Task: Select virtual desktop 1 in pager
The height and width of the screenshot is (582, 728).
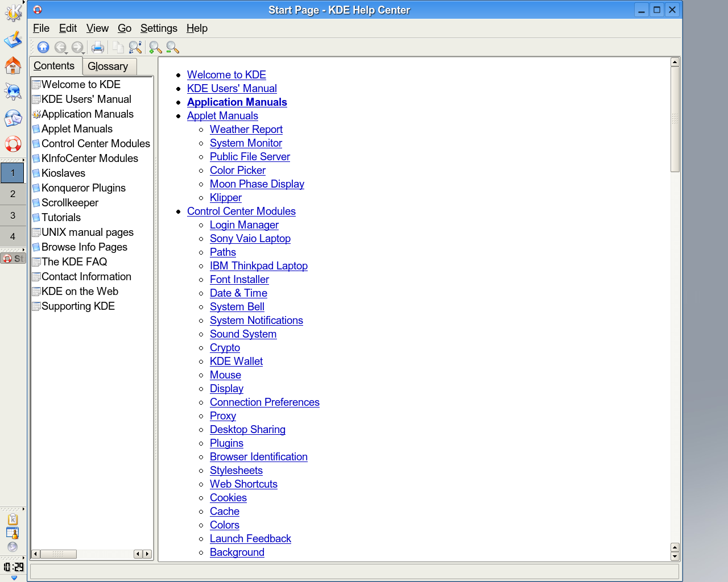Action: point(13,173)
